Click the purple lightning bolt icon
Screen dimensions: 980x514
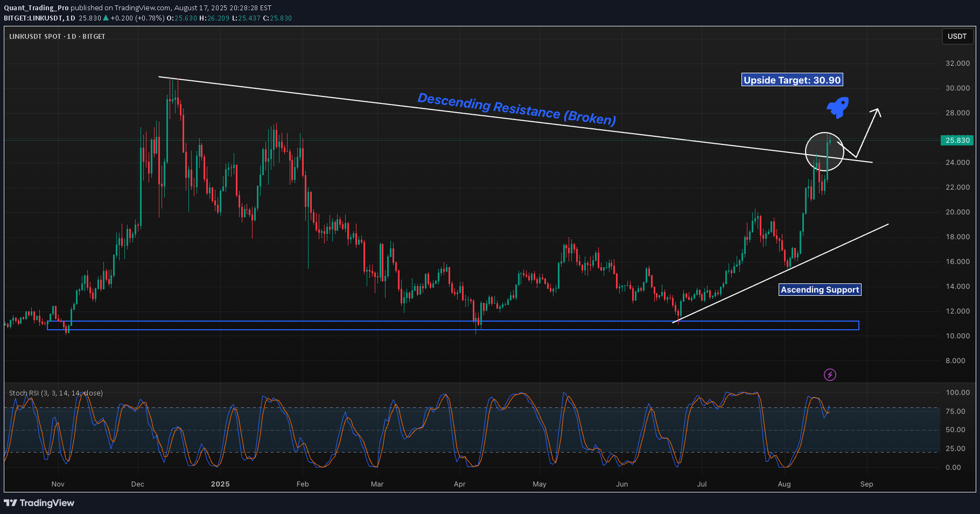[830, 374]
